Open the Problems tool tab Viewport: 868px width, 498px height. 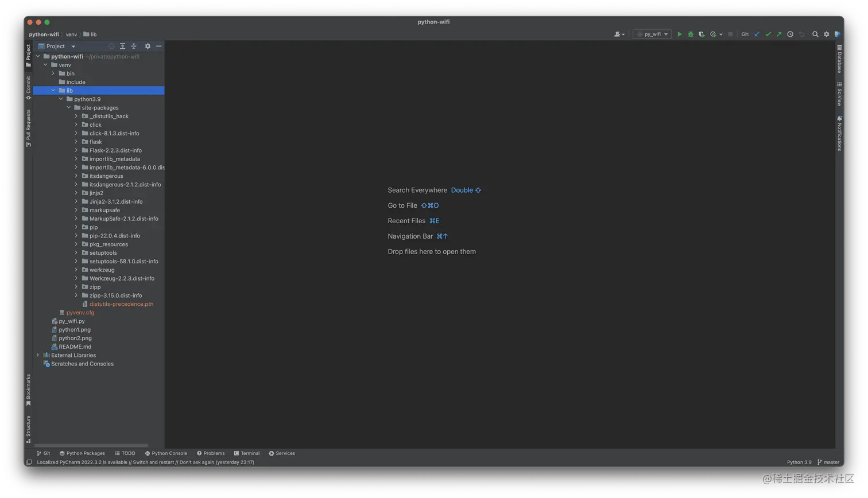click(x=211, y=453)
